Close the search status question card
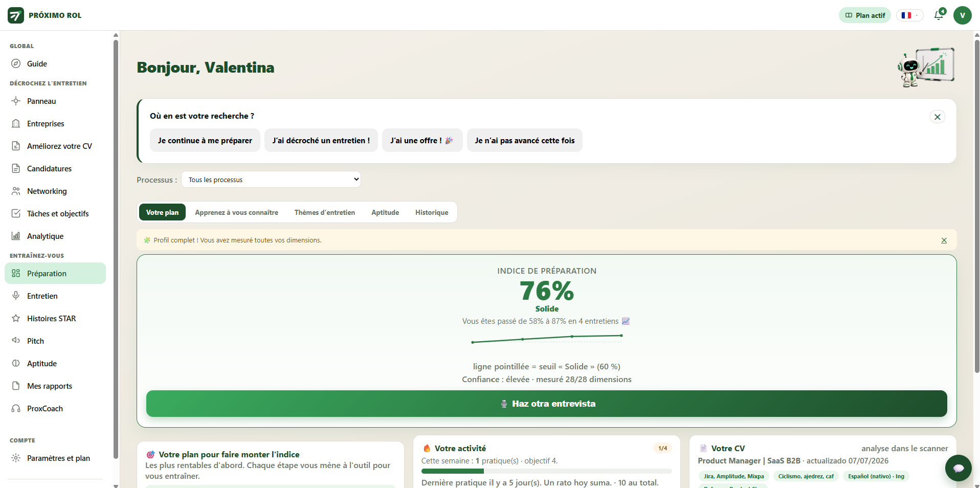Viewport: 980px width, 488px height. coord(937,117)
